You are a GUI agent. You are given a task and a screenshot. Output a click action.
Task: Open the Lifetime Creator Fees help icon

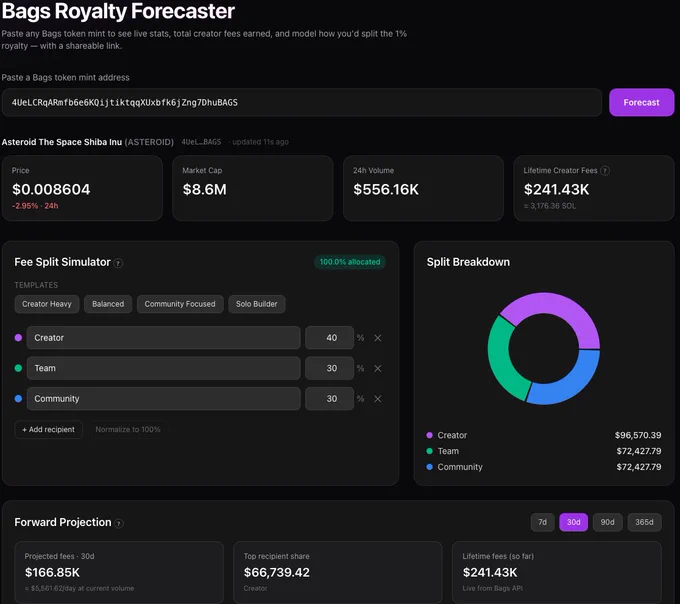[x=605, y=171]
